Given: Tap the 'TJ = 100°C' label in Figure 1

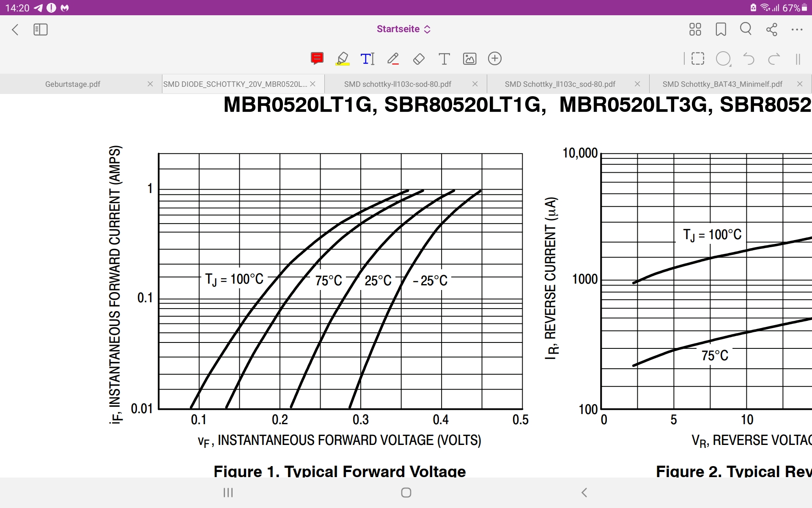Looking at the screenshot, I should pyautogui.click(x=234, y=279).
